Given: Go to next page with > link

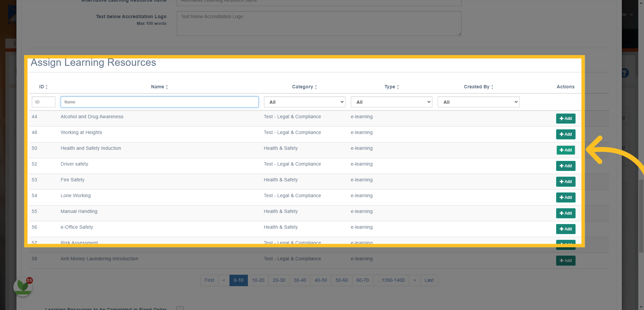Looking at the screenshot, I should coord(415,280).
